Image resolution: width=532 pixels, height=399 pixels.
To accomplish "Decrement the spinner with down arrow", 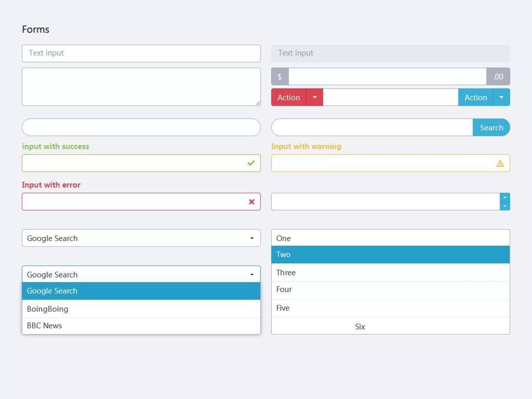I will coord(505,206).
